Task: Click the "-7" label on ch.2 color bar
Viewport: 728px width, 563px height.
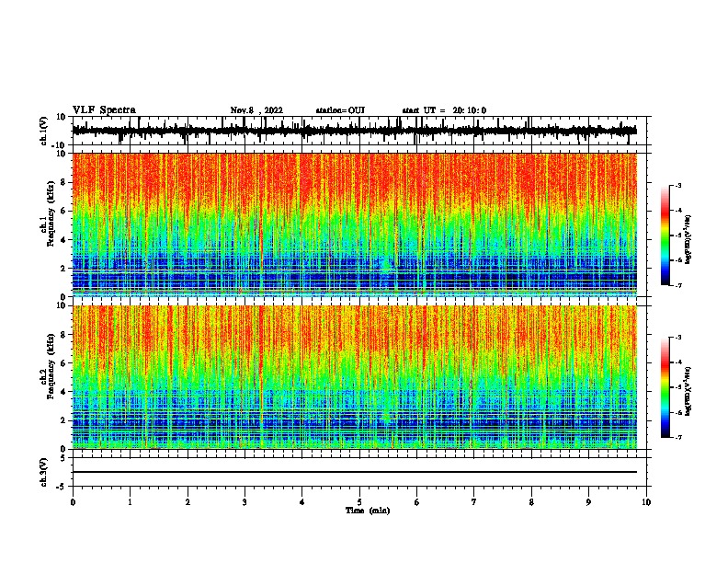Action: pos(678,437)
